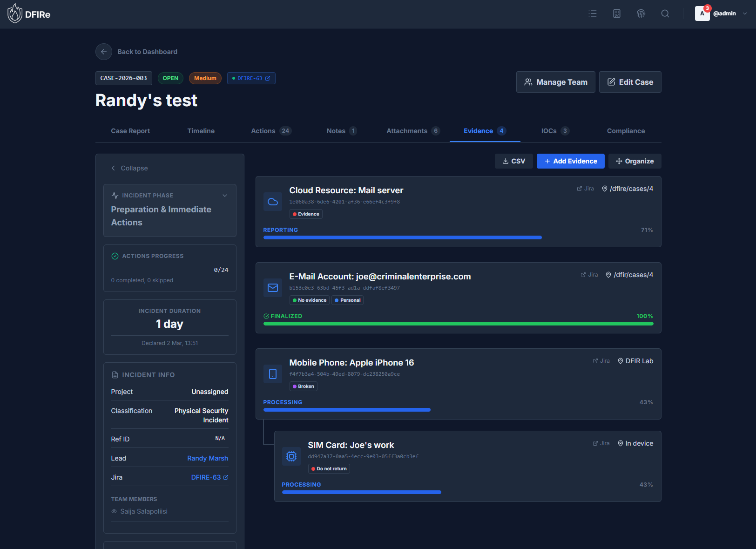Open Randy Marsh lead link
The image size is (756, 549).
click(208, 458)
